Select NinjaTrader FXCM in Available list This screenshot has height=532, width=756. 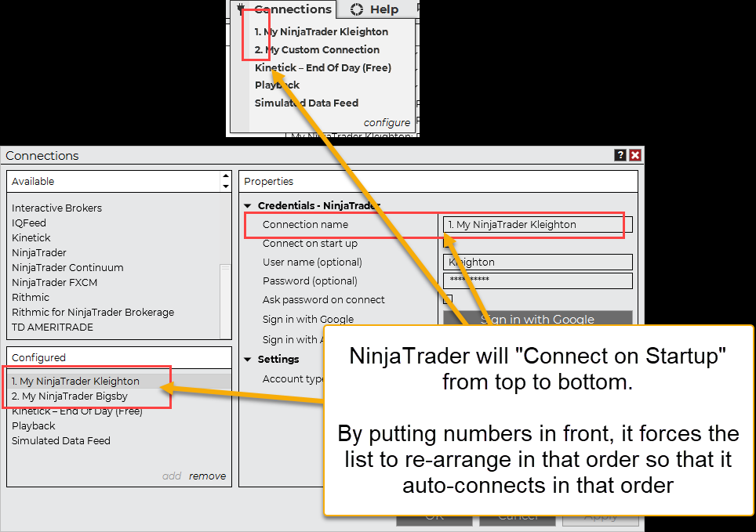54,282
